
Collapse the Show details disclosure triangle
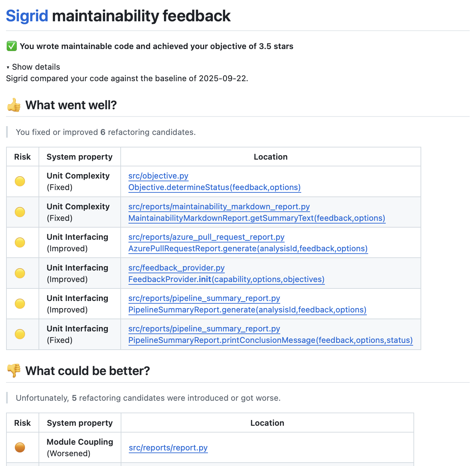8,67
